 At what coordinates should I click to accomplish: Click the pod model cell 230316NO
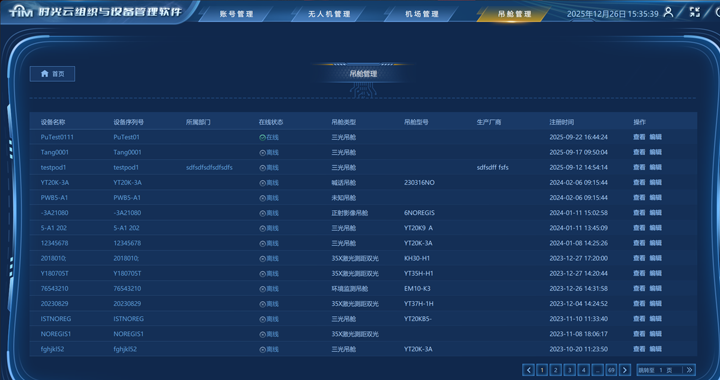point(419,183)
